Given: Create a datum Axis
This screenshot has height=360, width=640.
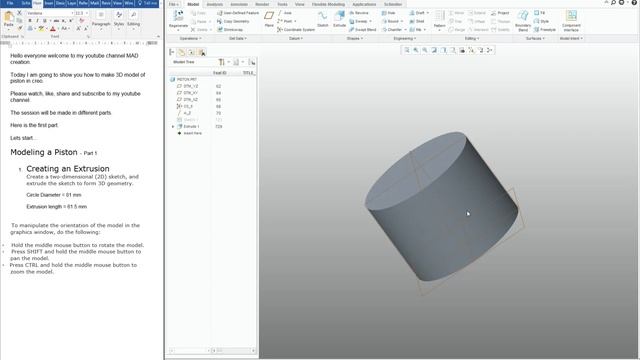Looking at the screenshot, I should pyautogui.click(x=284, y=13).
